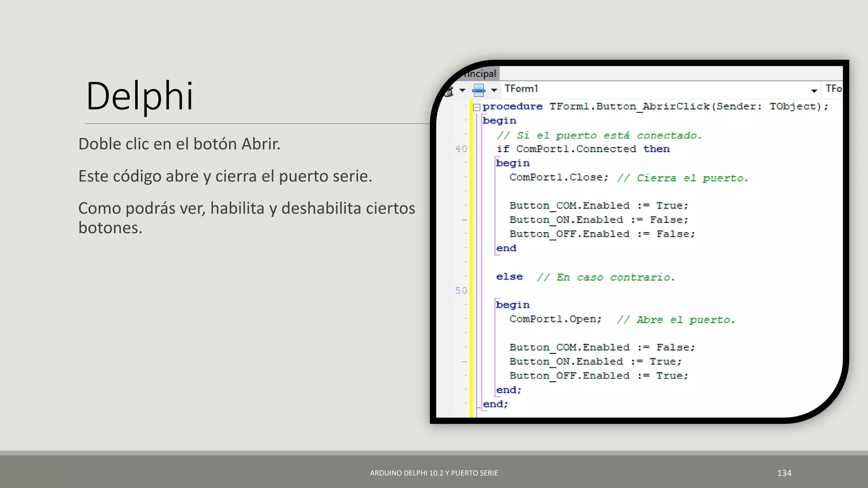Click 'Button_COM.Enabled := False;' line
Viewport: 868px width, 488px height.
(x=602, y=348)
